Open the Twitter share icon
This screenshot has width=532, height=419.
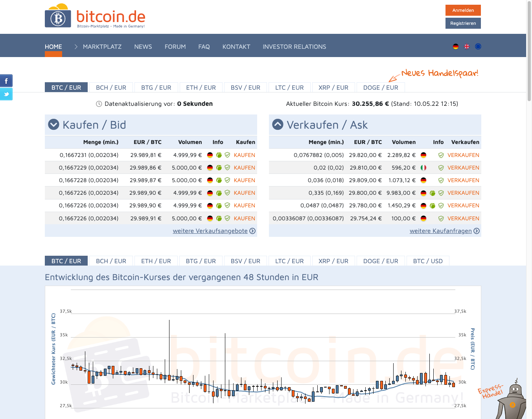(x=6, y=94)
